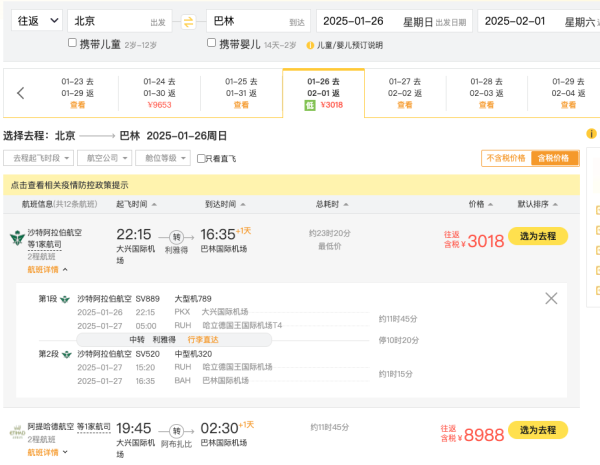Select the 01-27 去 02-02 返 date tab
The height and width of the screenshot is (465, 600).
point(405,93)
